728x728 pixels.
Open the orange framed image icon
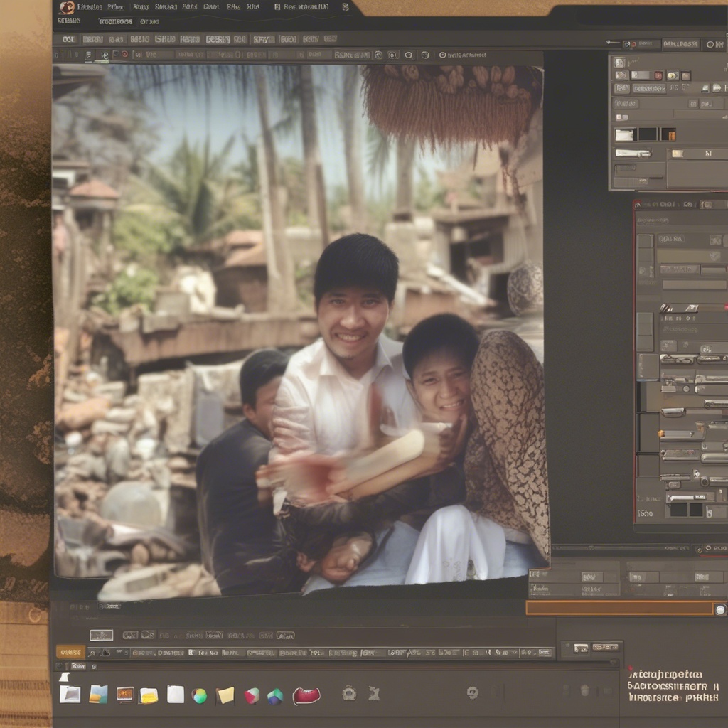(x=125, y=695)
